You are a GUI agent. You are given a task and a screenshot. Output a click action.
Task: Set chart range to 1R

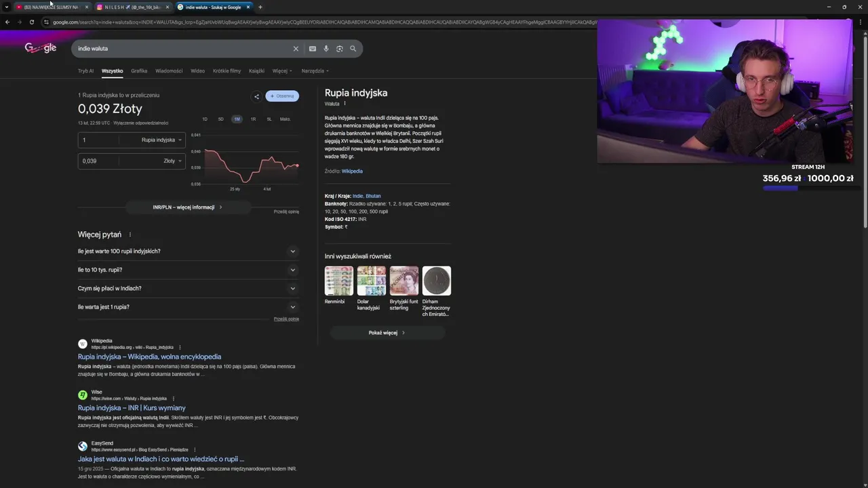coord(253,119)
